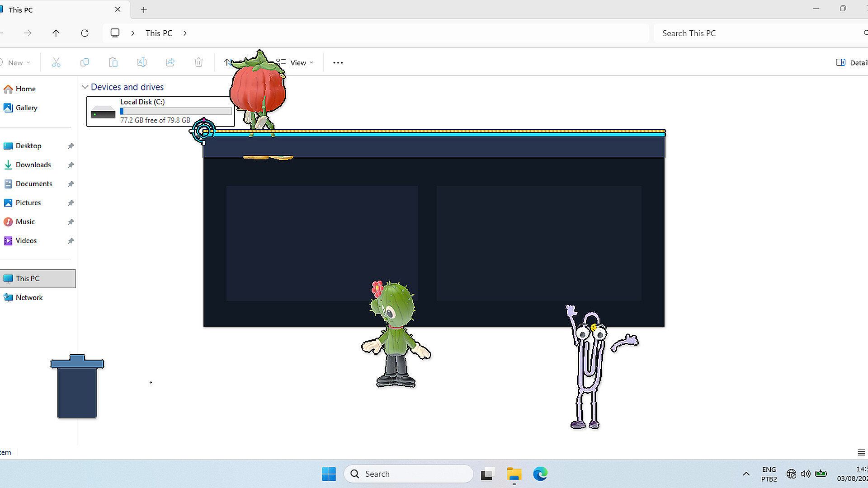
Task: Open the Windows Start menu
Action: 329,474
